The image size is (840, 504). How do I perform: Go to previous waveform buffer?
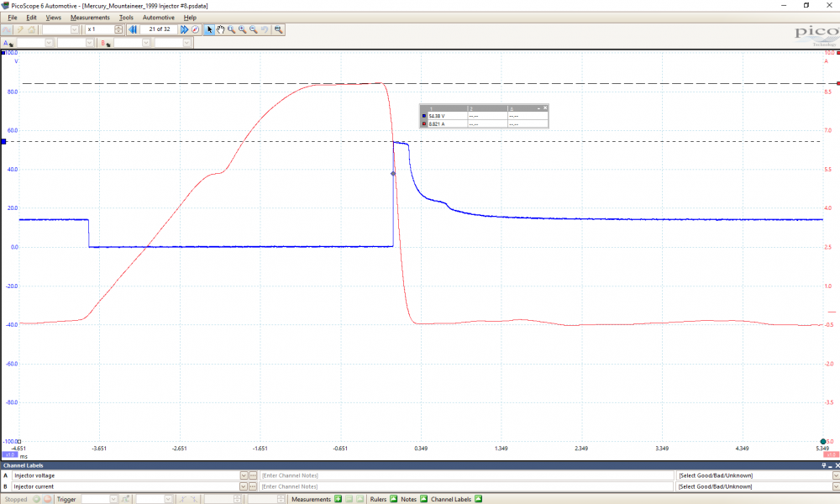[x=133, y=29]
